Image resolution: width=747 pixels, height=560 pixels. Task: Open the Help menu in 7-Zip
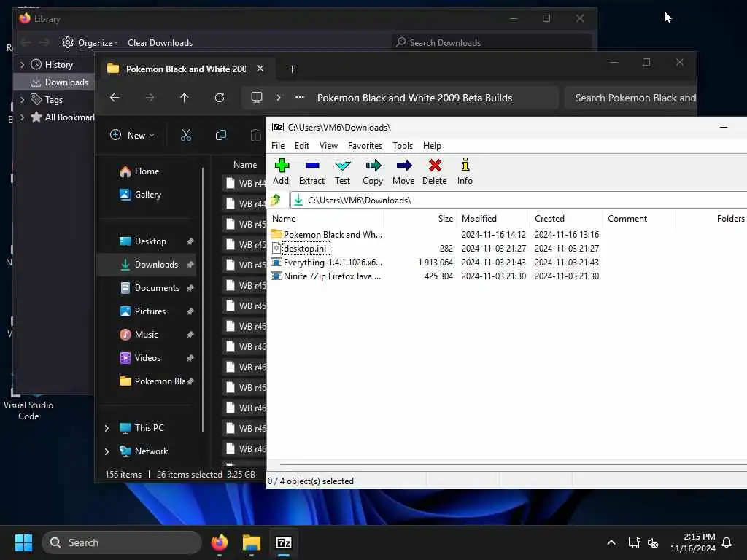point(432,146)
